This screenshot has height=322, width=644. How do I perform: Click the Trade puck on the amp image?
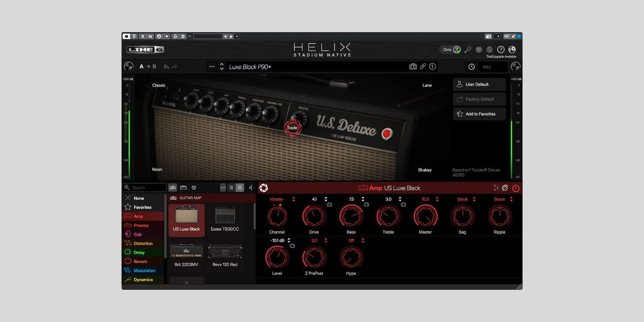[292, 128]
